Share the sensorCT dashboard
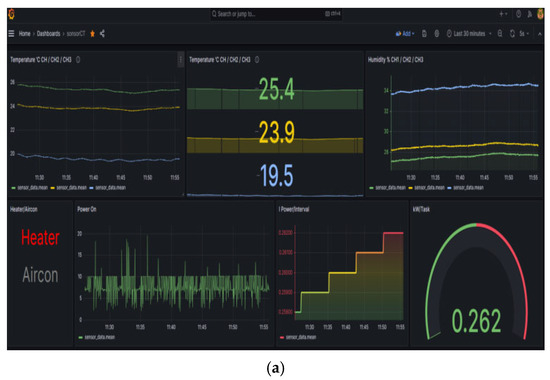The height and width of the screenshot is (380, 550). pos(102,34)
